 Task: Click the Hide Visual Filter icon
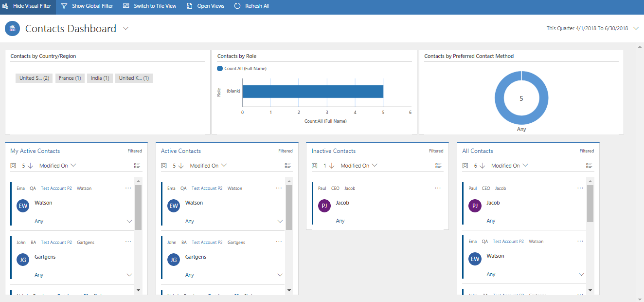click(5, 6)
